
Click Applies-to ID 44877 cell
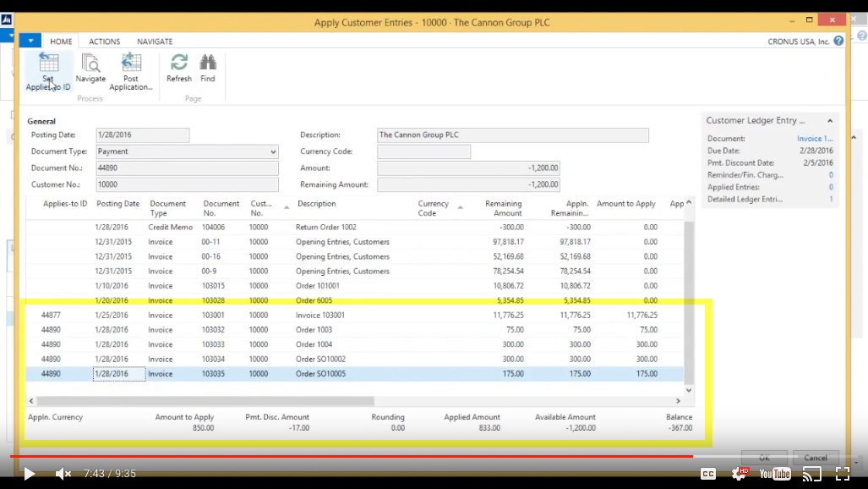click(x=51, y=316)
